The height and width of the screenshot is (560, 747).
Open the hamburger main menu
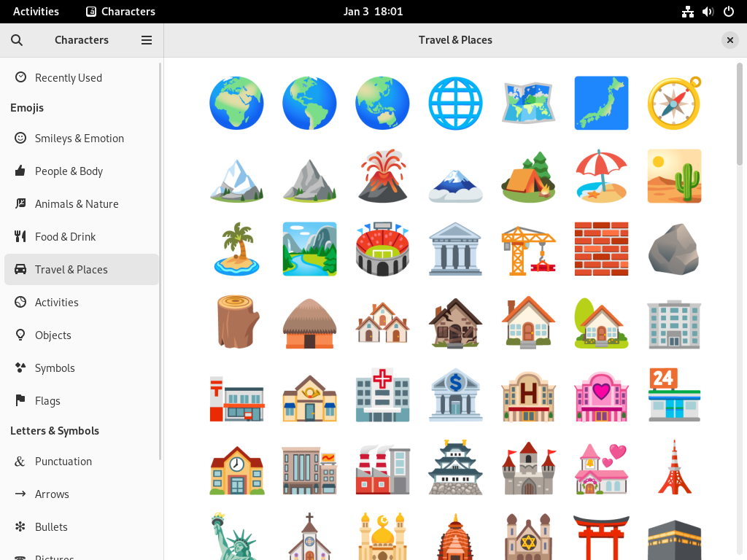tap(146, 40)
